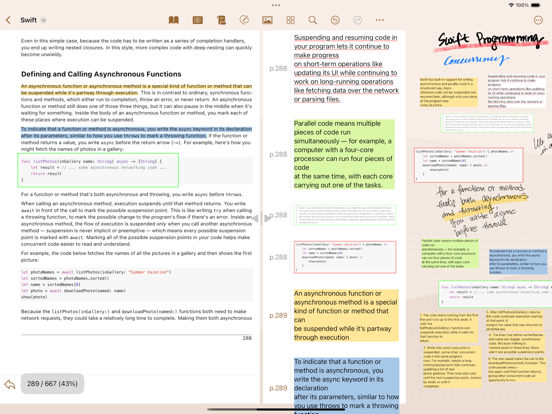Select the 'let photoNames = await listPhotos' code block

click(x=137, y=284)
